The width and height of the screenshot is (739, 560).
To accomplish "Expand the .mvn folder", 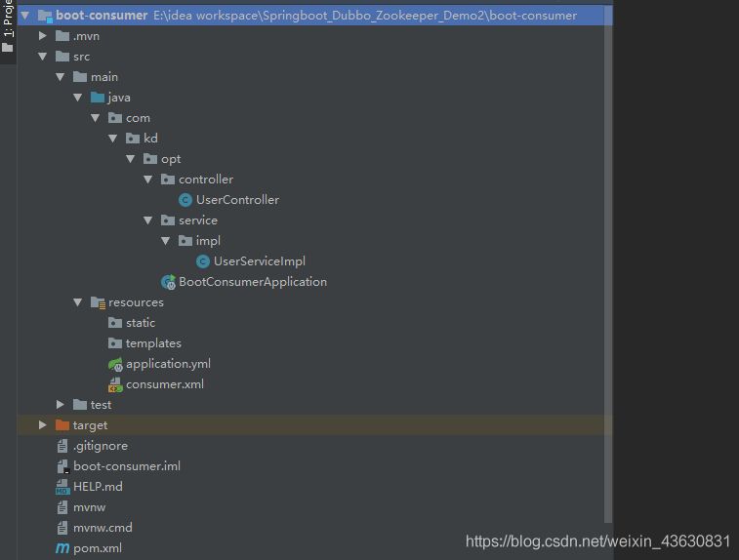I will (42, 36).
